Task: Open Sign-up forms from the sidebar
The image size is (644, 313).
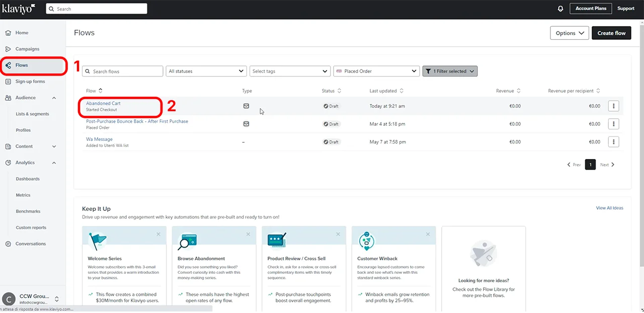Action: (30, 82)
